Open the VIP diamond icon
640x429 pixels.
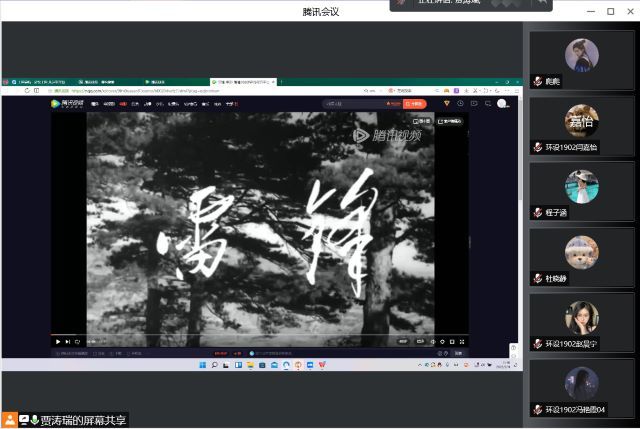(x=447, y=104)
